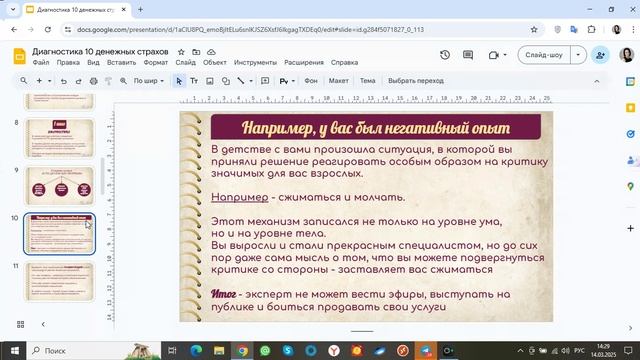The height and width of the screenshot is (360, 640).
Task: Select slide 10 thumbnail
Action: [x=60, y=234]
